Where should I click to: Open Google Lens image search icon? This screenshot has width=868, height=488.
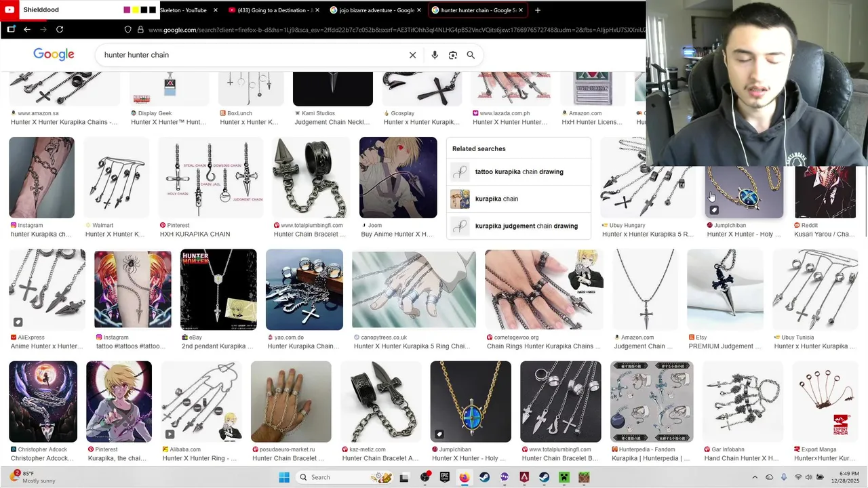tap(453, 55)
